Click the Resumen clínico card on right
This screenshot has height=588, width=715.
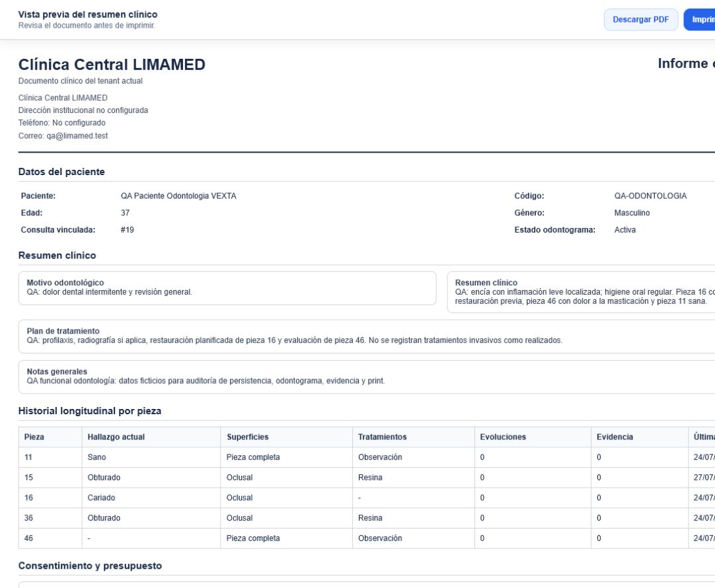(x=581, y=292)
